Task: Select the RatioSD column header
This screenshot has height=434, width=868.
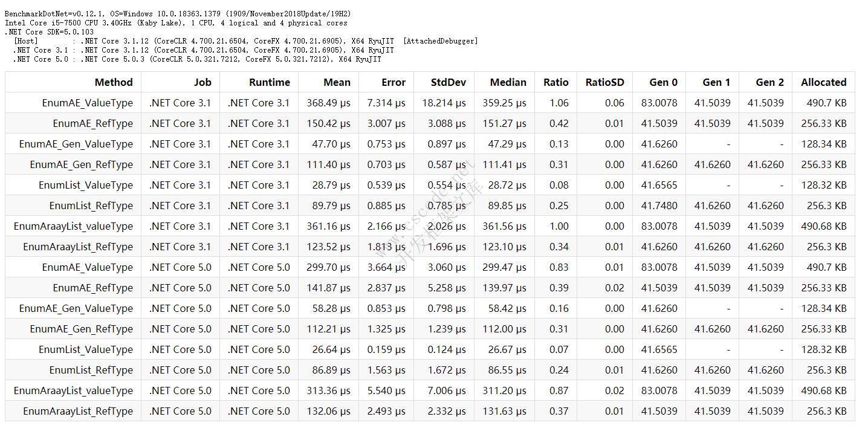Action: coord(604,82)
